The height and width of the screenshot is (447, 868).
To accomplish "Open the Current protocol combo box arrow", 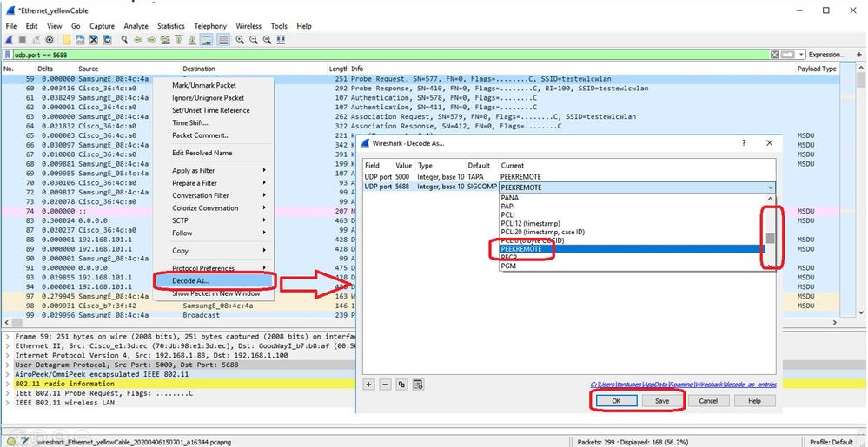I will click(770, 187).
